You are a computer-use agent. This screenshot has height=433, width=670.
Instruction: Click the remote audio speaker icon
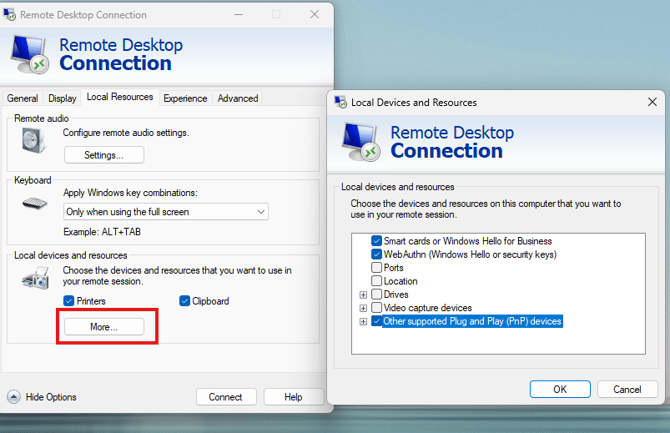coord(34,140)
